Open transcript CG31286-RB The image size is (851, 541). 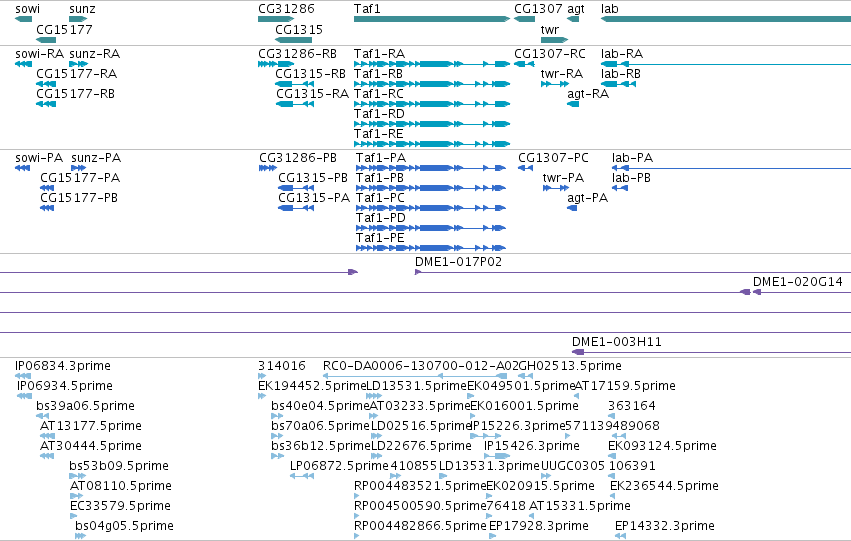[297, 54]
